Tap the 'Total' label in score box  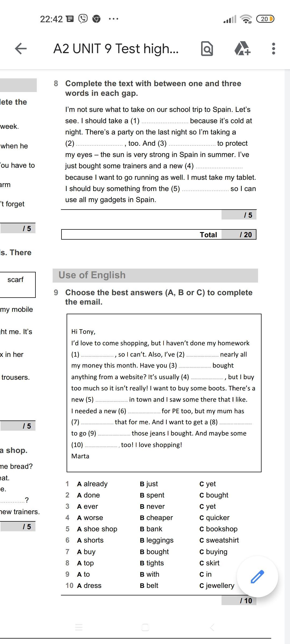[208, 235]
